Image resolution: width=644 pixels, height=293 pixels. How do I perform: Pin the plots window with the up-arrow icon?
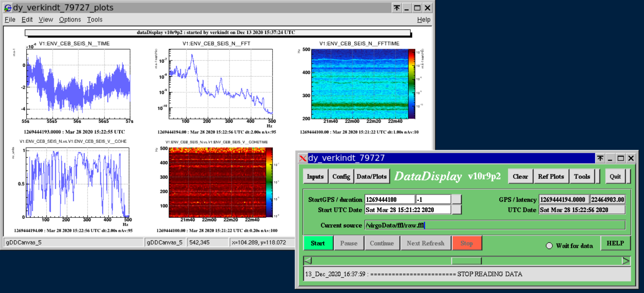pyautogui.click(x=396, y=8)
